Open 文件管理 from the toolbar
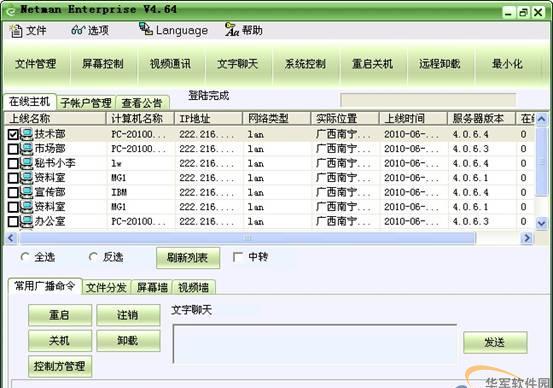The height and width of the screenshot is (388, 553). (x=36, y=64)
